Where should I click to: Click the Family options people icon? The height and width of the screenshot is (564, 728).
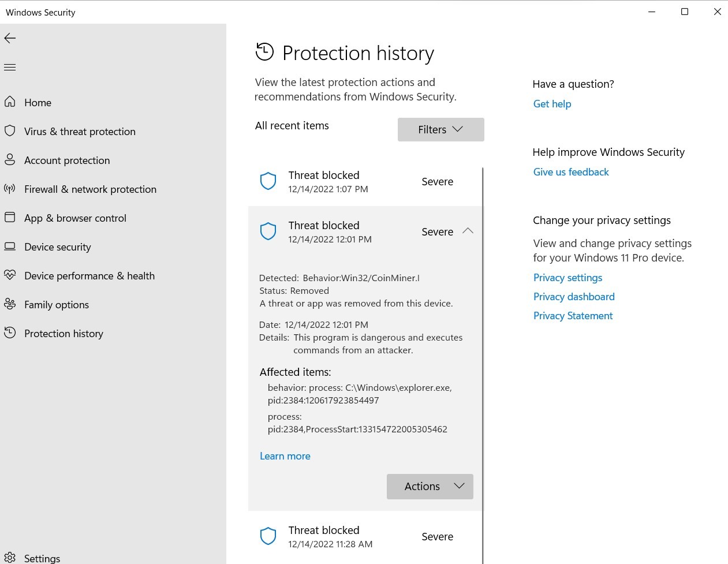(10, 304)
